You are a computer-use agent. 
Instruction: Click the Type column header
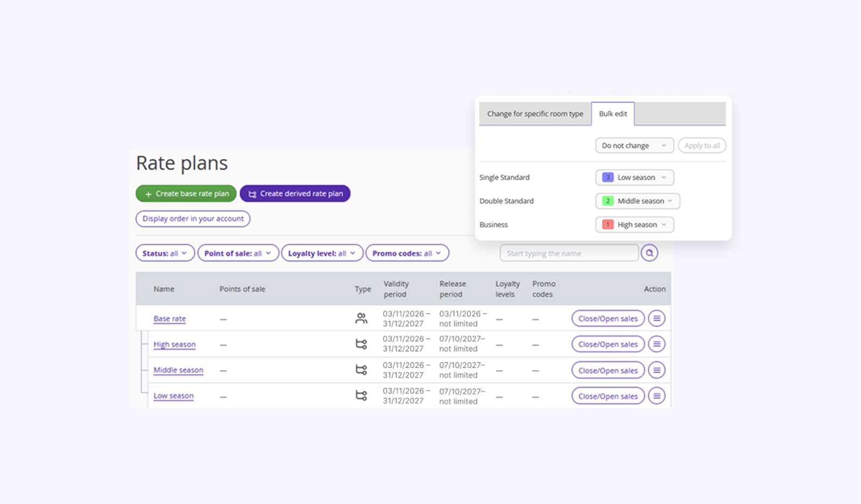[x=363, y=289]
